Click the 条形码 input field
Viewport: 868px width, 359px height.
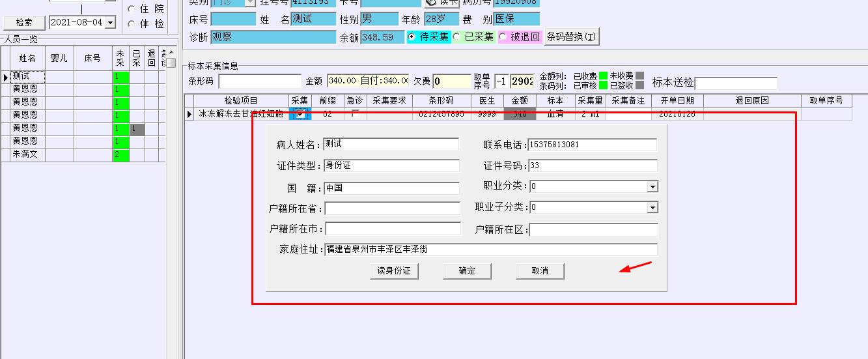coord(260,81)
